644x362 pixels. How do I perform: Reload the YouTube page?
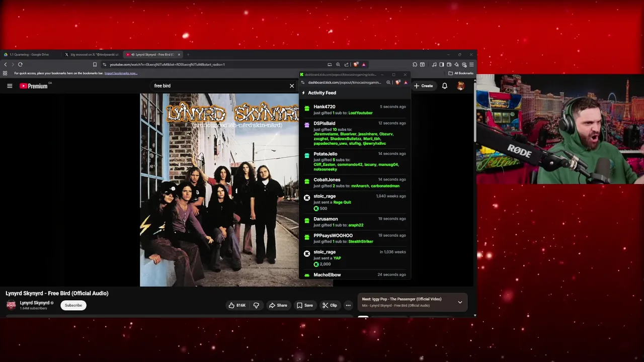(20, 64)
